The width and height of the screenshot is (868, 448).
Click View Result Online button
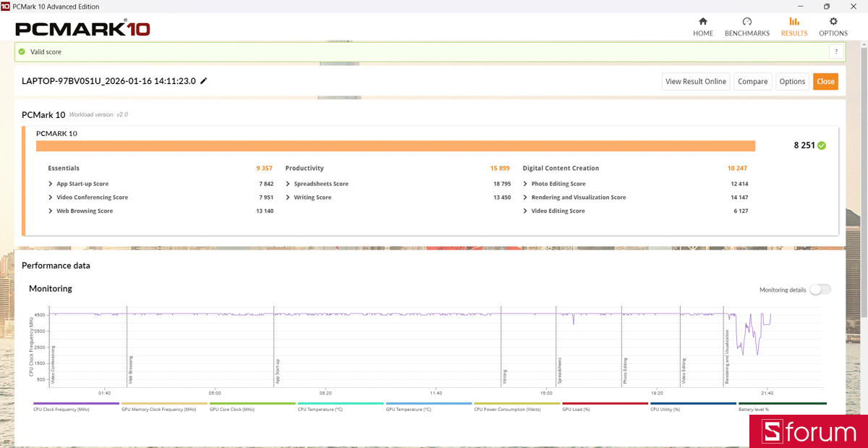[x=695, y=81]
